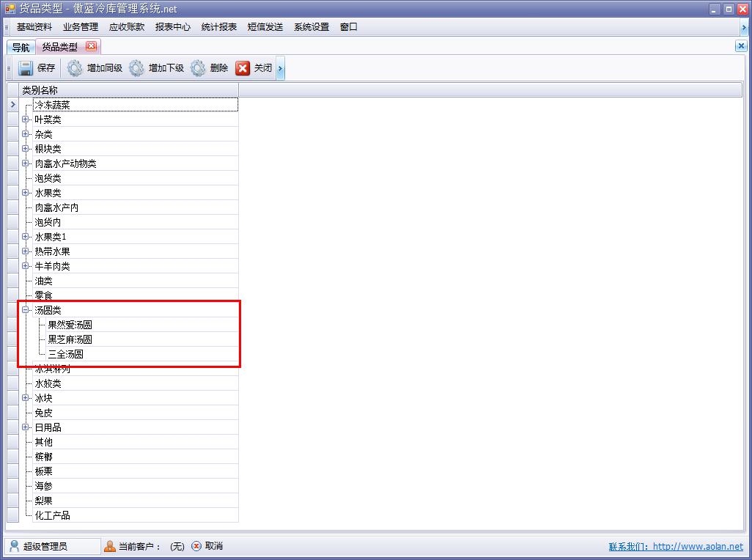Expand the 叶菜类 tree node

[26, 119]
